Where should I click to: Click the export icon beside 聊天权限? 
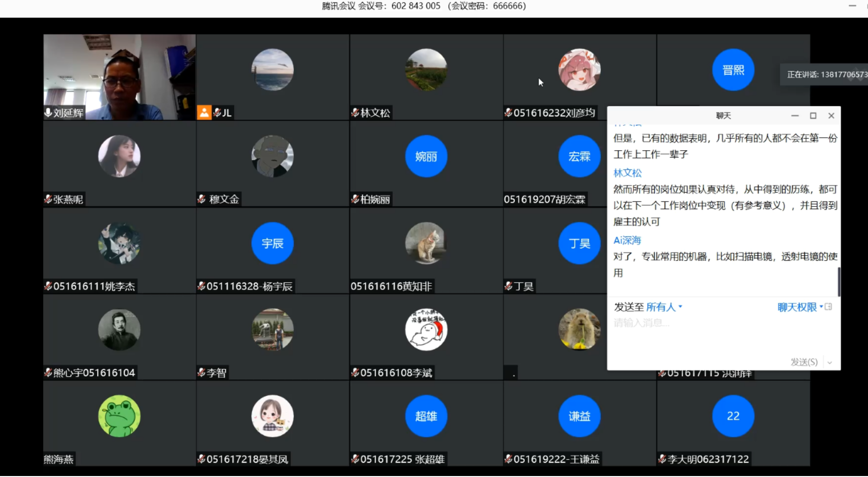tap(829, 307)
